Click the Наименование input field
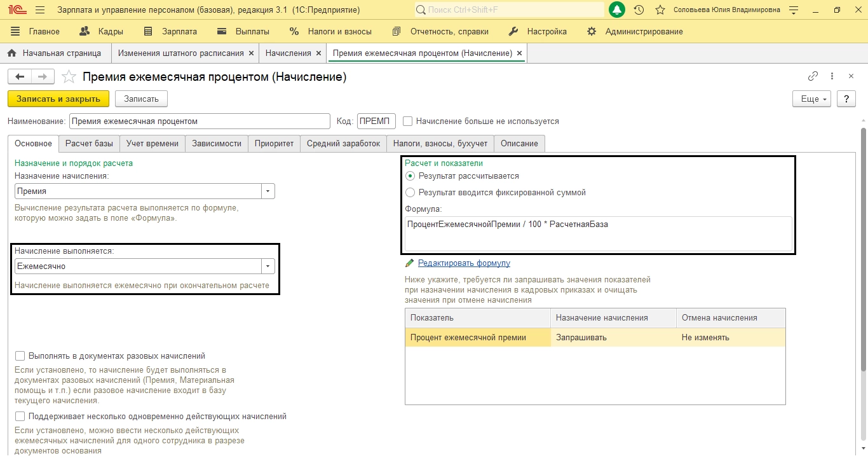 [200, 121]
